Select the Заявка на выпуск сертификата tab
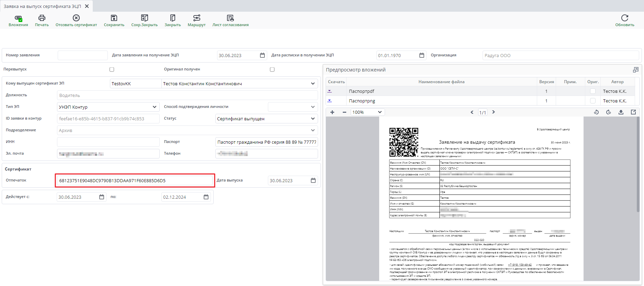 coord(42,6)
